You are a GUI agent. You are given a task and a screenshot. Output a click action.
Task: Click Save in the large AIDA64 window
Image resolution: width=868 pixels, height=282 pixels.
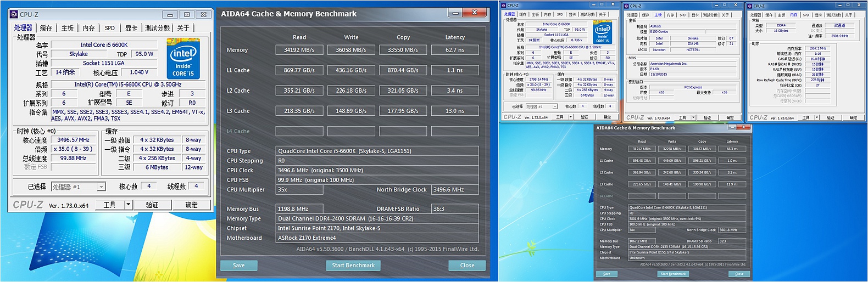tap(239, 265)
